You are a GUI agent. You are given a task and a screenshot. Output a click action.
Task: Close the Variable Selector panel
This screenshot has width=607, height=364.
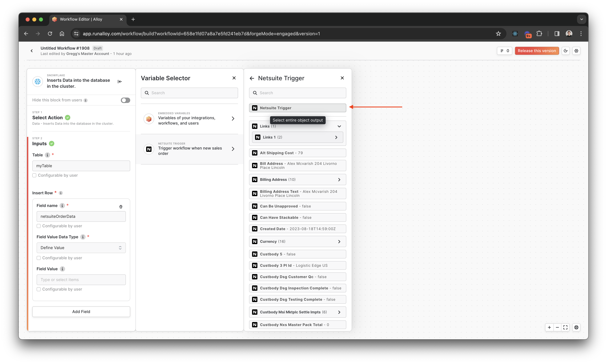tap(234, 78)
